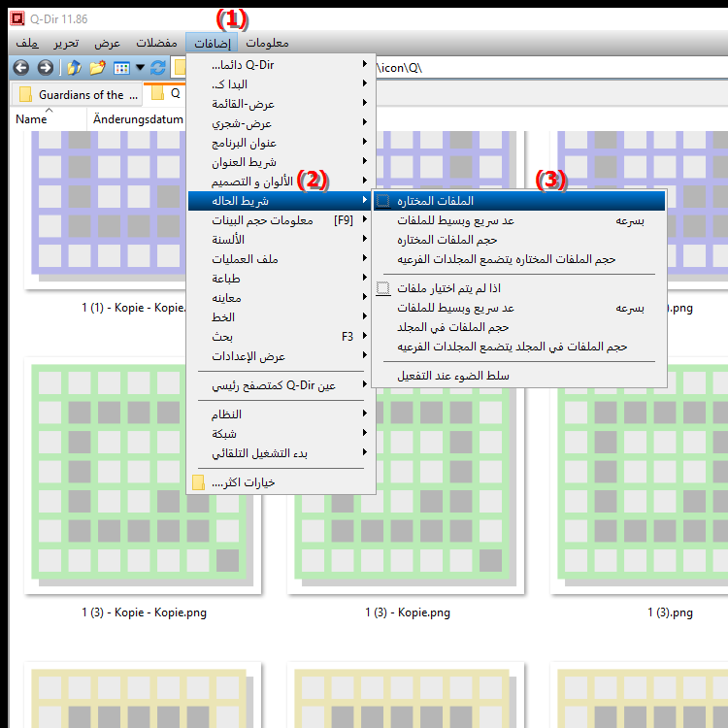
Task: Open the تحرير menu
Action: click(x=66, y=43)
